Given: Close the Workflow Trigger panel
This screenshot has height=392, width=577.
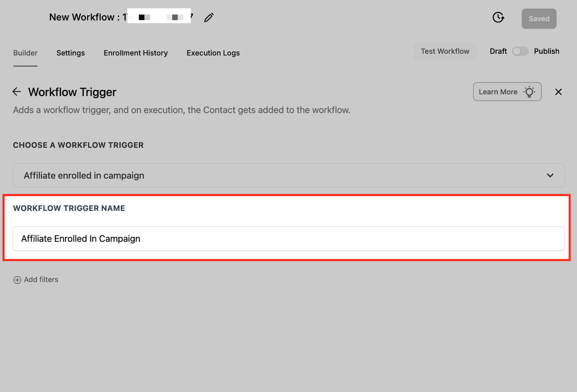Looking at the screenshot, I should [558, 92].
